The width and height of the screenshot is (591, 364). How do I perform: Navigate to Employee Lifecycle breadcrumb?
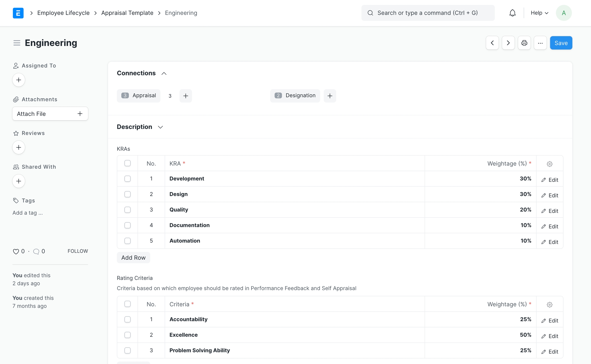[x=63, y=13]
